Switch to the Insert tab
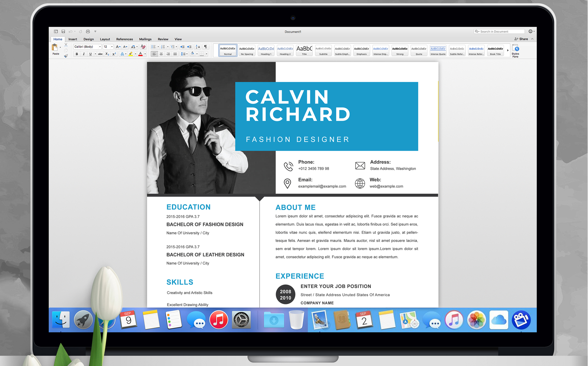 [73, 39]
